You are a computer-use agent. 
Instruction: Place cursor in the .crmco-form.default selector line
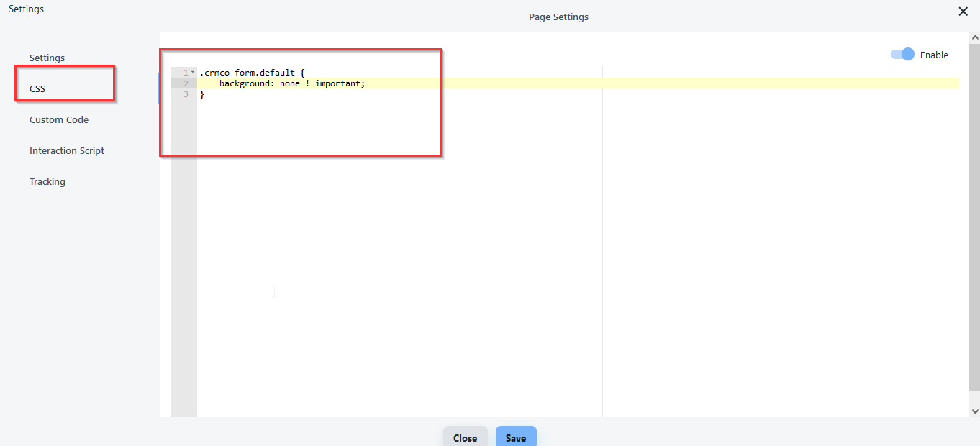tap(252, 73)
